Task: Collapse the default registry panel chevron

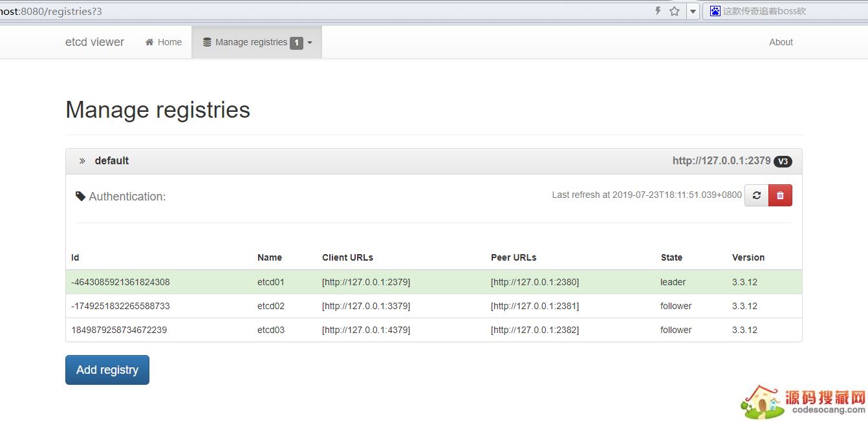Action: [82, 161]
